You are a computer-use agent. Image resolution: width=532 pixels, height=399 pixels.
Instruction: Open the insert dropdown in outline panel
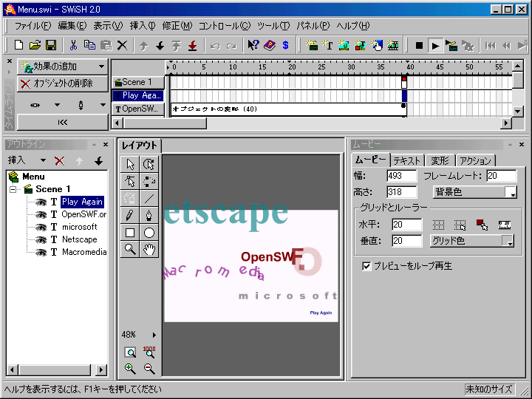[43, 160]
